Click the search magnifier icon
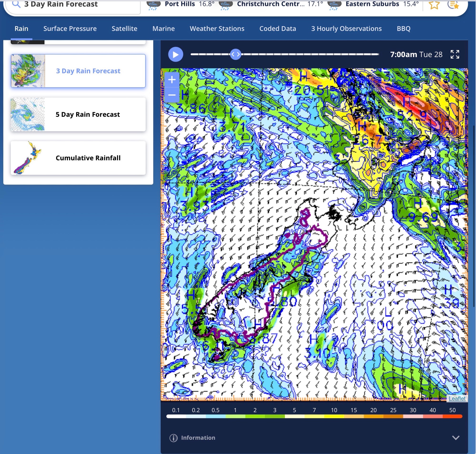This screenshot has width=476, height=454. click(16, 4)
